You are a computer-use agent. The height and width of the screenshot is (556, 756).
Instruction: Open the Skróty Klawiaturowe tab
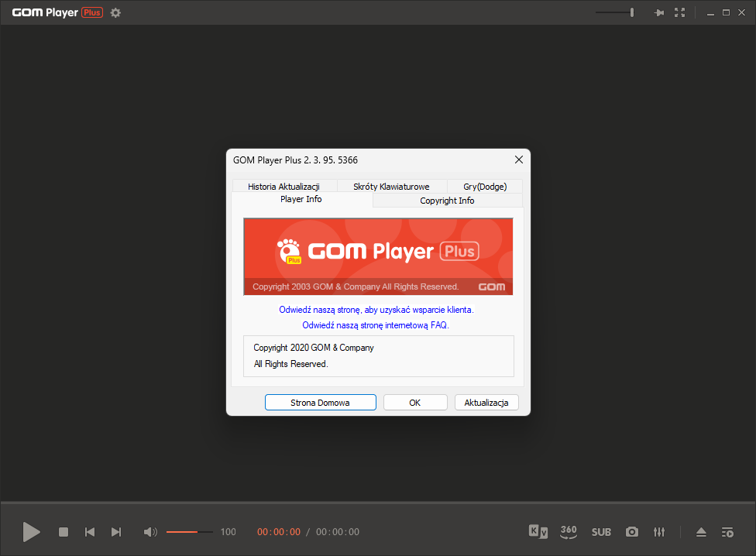click(391, 187)
